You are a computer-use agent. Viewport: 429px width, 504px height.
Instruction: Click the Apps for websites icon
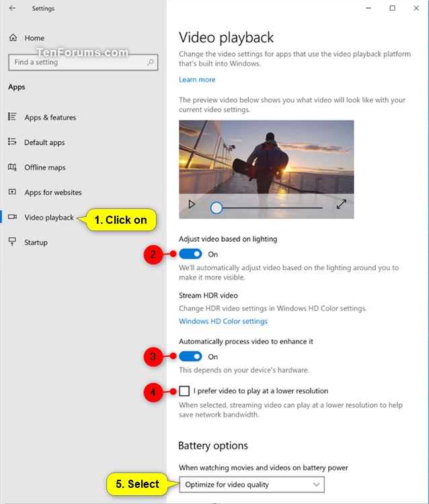pos(12,192)
